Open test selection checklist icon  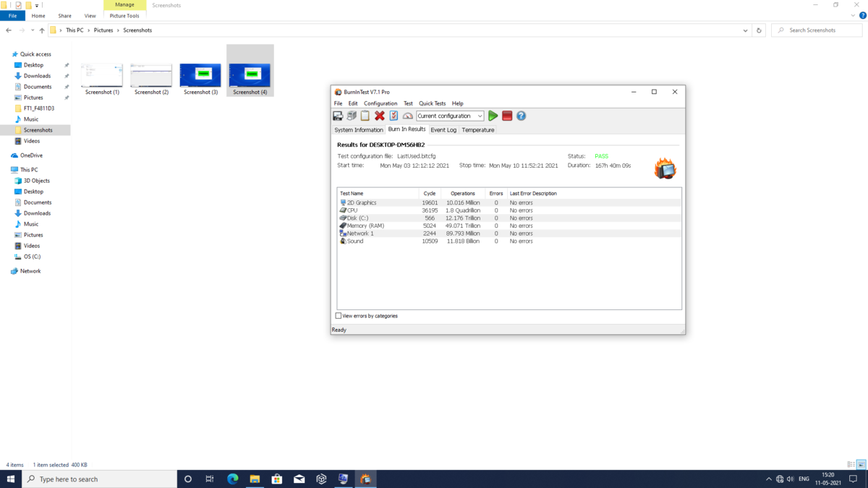(x=393, y=116)
